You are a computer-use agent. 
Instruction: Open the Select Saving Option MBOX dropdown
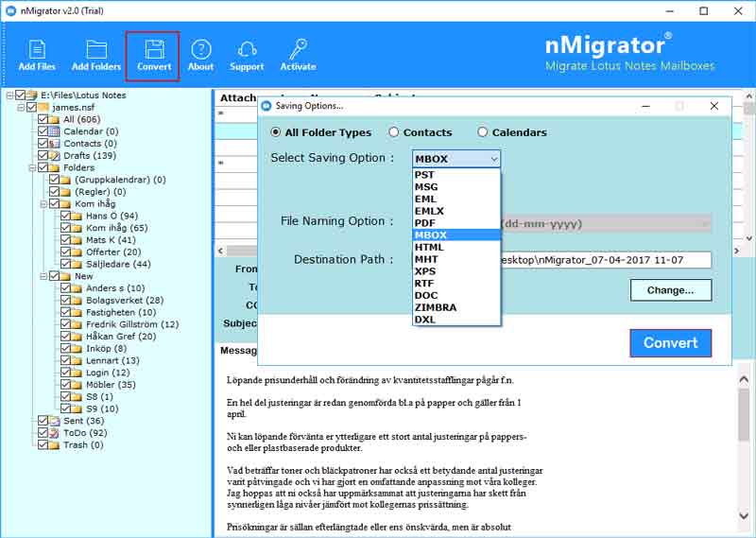tap(456, 159)
